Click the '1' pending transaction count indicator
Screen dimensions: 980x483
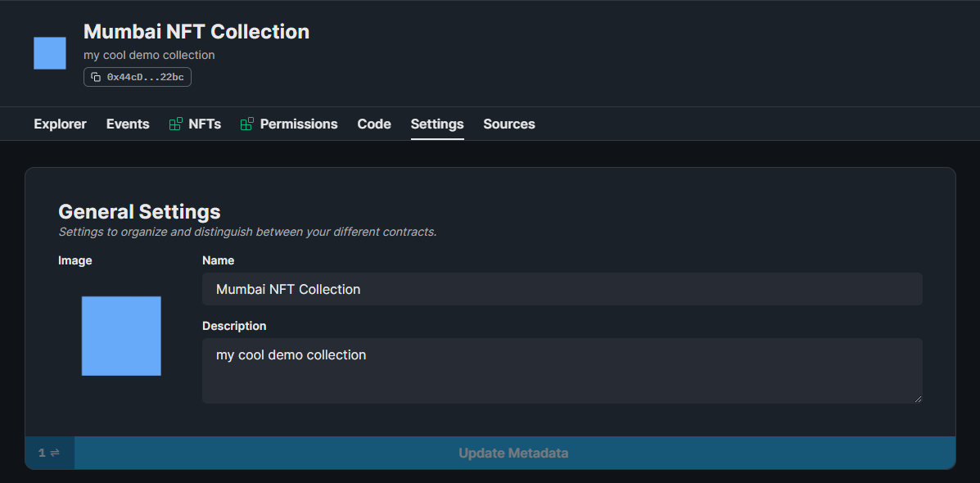41,452
